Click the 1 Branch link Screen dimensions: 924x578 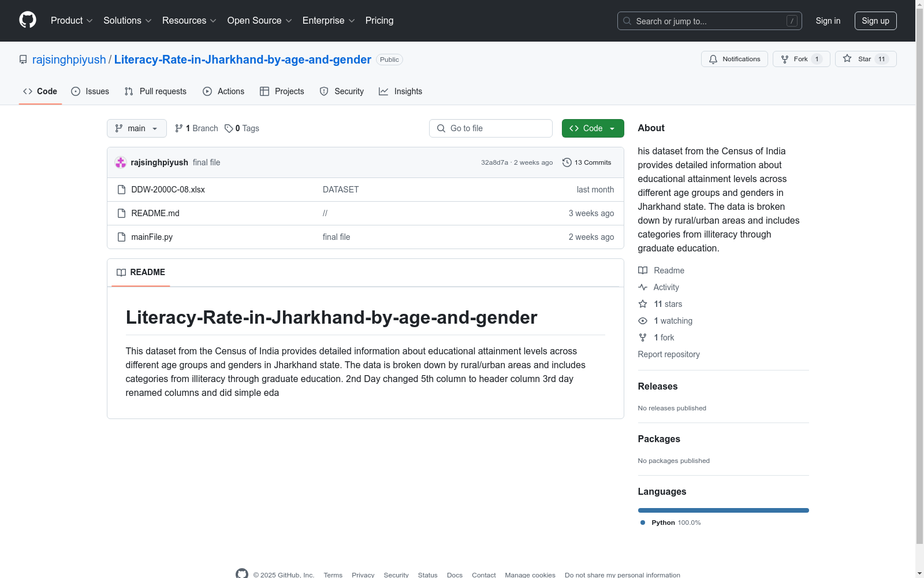(196, 128)
